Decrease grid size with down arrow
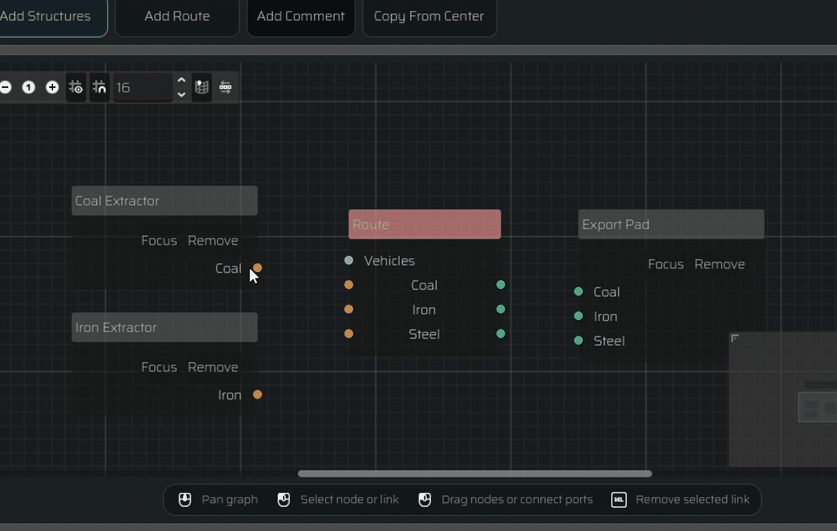Viewport: 837px width, 531px height. [181, 94]
